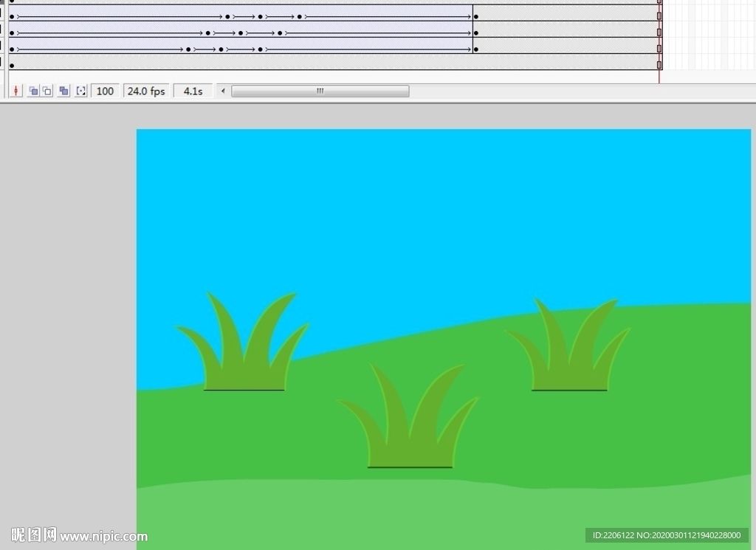Click the 24.0 fps frame rate

pyautogui.click(x=146, y=91)
